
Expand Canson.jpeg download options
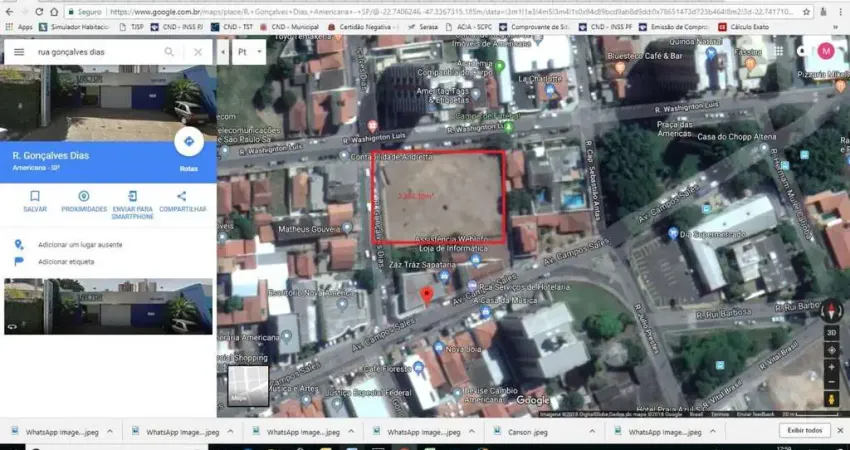click(592, 432)
